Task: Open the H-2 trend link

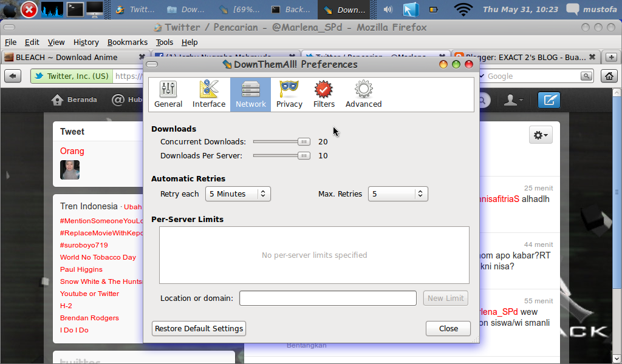Action: [x=66, y=306]
